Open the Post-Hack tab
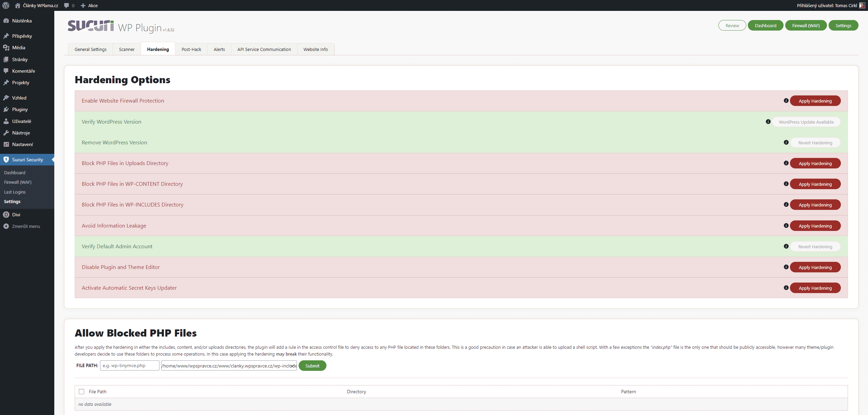Viewport: 868px width, 415px height. click(191, 49)
